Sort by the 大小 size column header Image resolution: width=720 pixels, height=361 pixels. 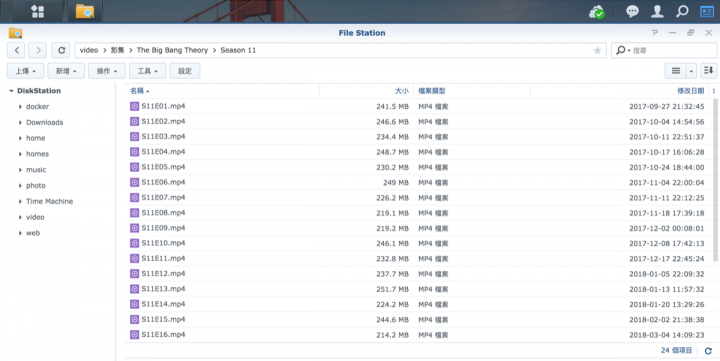[366, 91]
